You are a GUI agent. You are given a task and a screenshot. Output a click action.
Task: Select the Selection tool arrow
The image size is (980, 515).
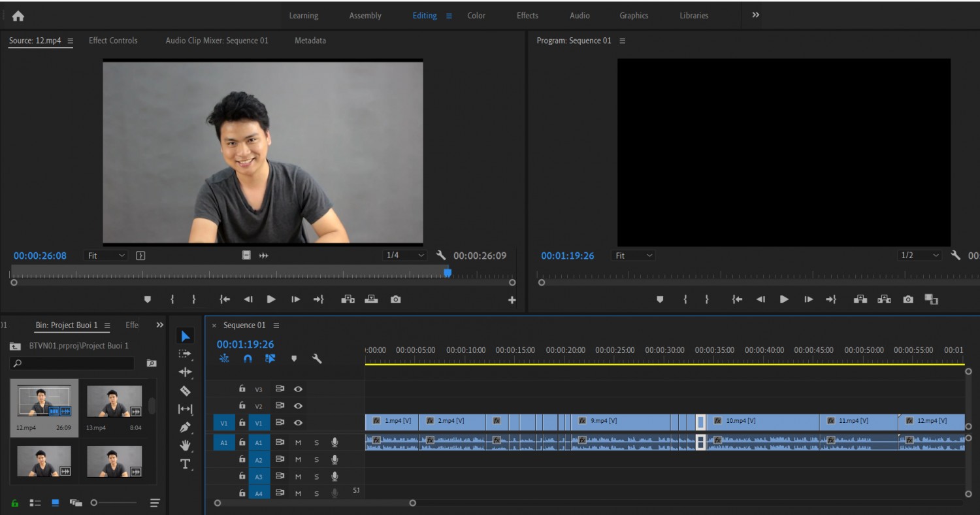tap(186, 336)
